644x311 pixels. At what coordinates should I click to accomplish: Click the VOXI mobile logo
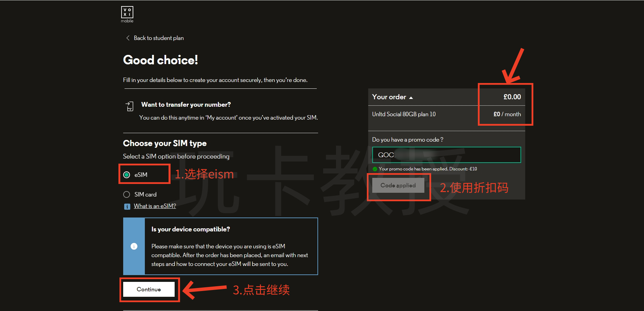[127, 14]
